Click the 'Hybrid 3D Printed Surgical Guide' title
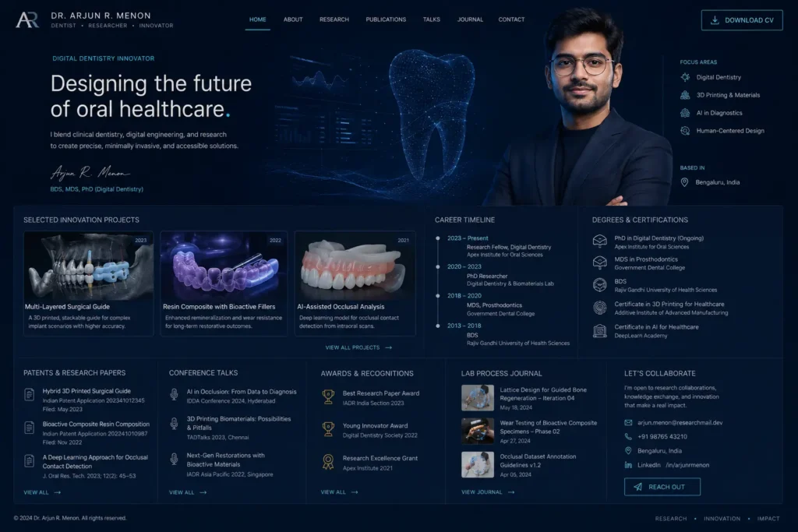Screen dimensions: 798x532 pos(87,391)
